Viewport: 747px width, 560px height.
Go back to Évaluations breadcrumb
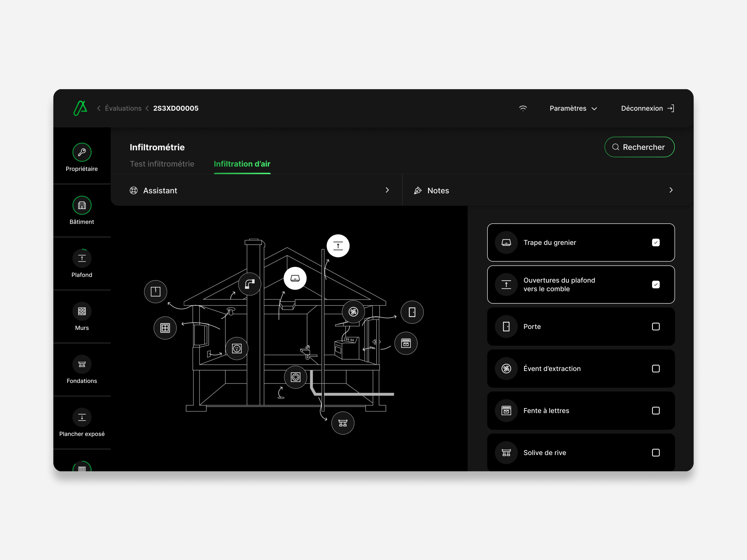(123, 108)
